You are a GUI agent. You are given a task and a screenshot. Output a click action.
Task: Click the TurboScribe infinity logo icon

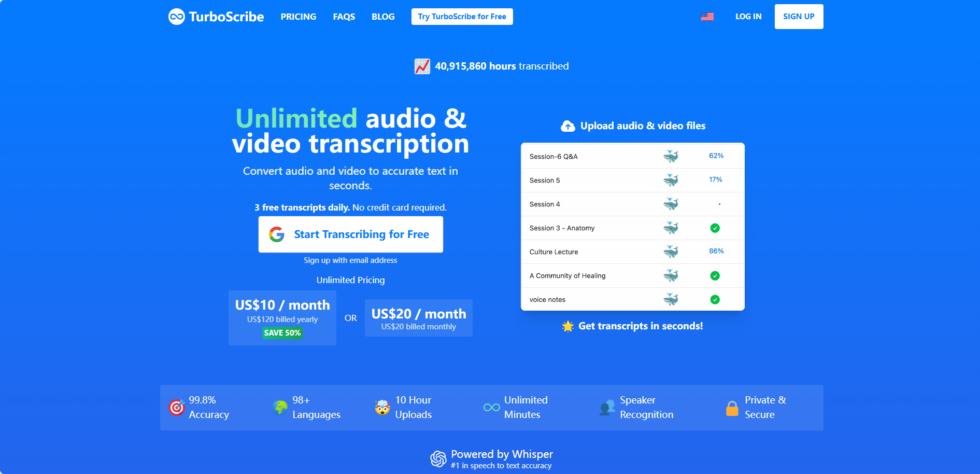tap(177, 17)
